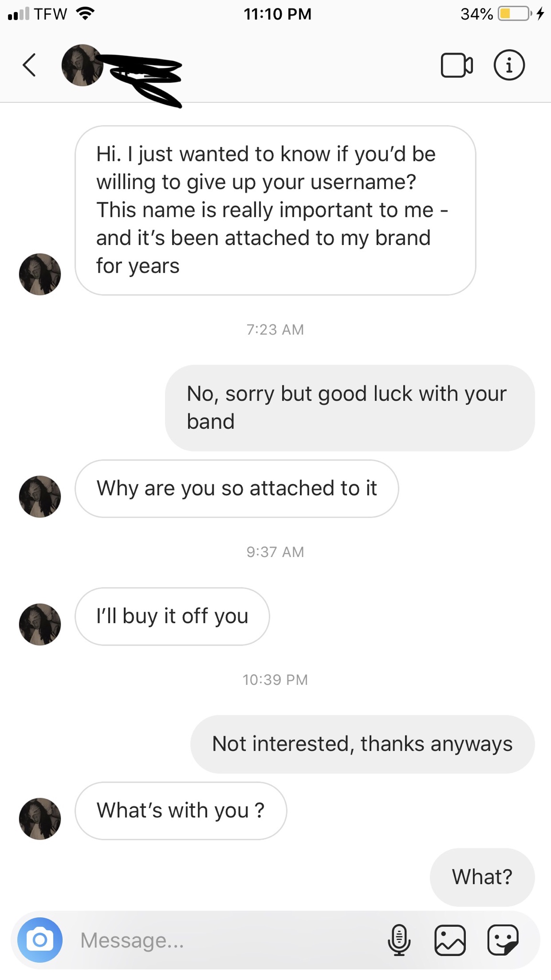Open profile picture in chat header
551x980 pixels.
pyautogui.click(x=82, y=65)
